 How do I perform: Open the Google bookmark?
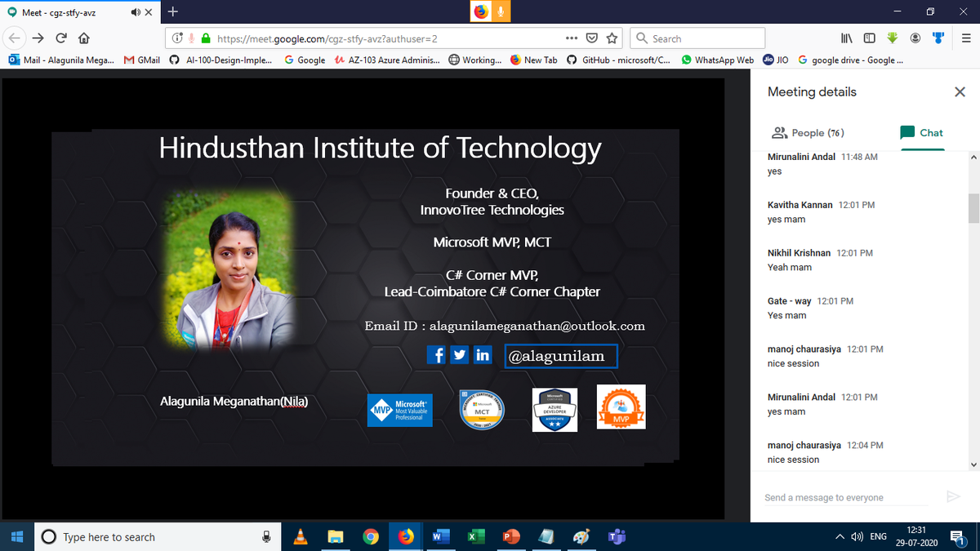(305, 60)
